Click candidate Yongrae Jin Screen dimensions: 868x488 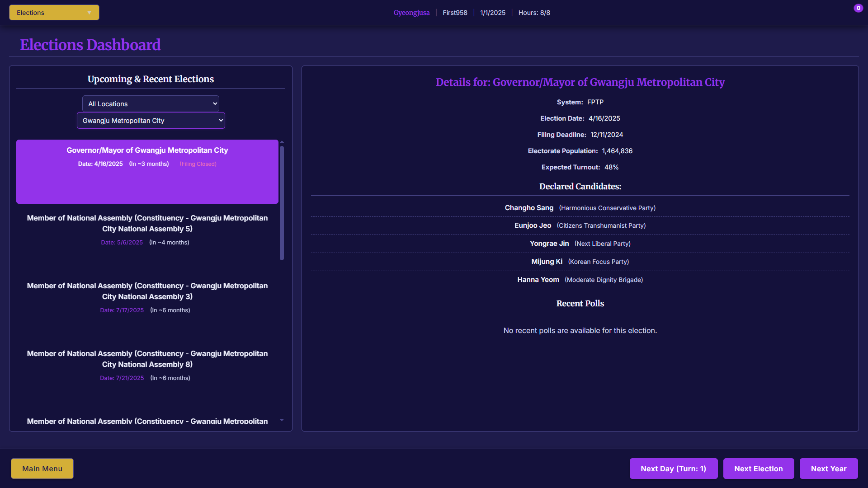tap(549, 244)
